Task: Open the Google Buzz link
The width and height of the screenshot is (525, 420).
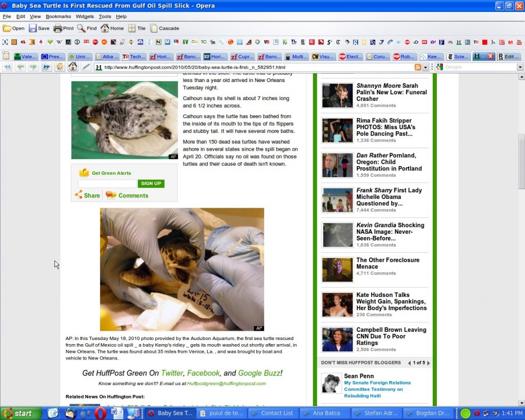Action: point(259,373)
